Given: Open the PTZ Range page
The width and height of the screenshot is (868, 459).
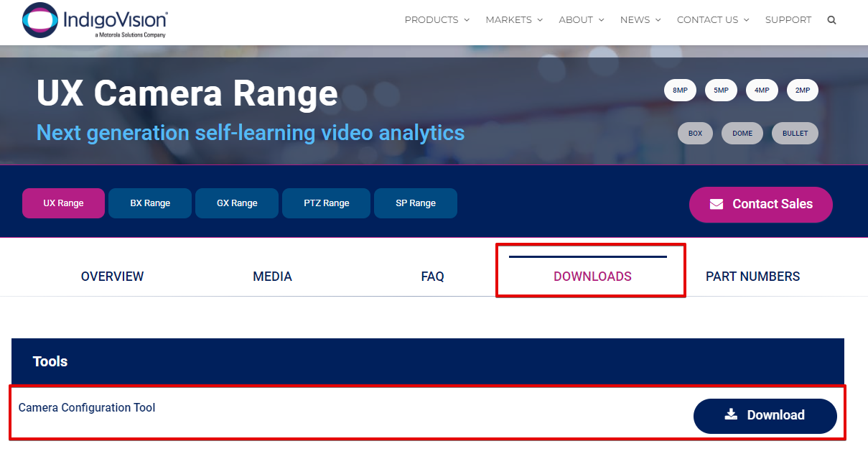Looking at the screenshot, I should [x=326, y=203].
